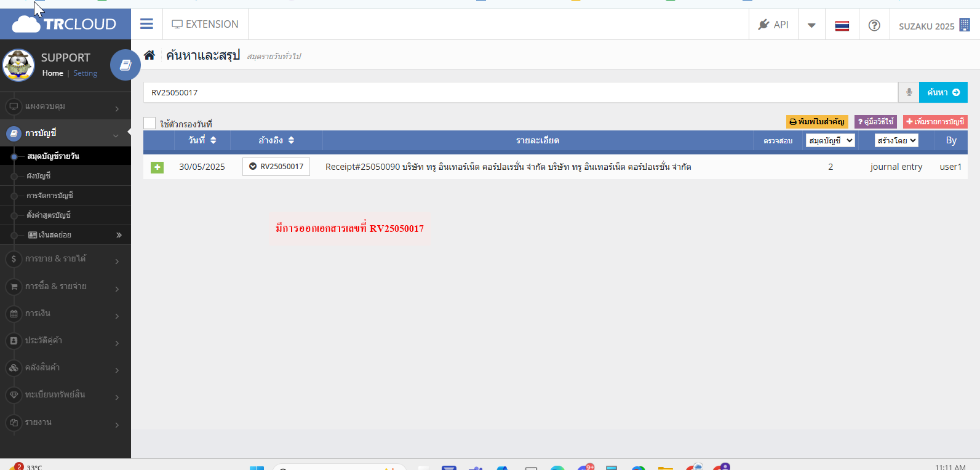Click the hamburger menu icon
980x470 pixels.
(146, 24)
